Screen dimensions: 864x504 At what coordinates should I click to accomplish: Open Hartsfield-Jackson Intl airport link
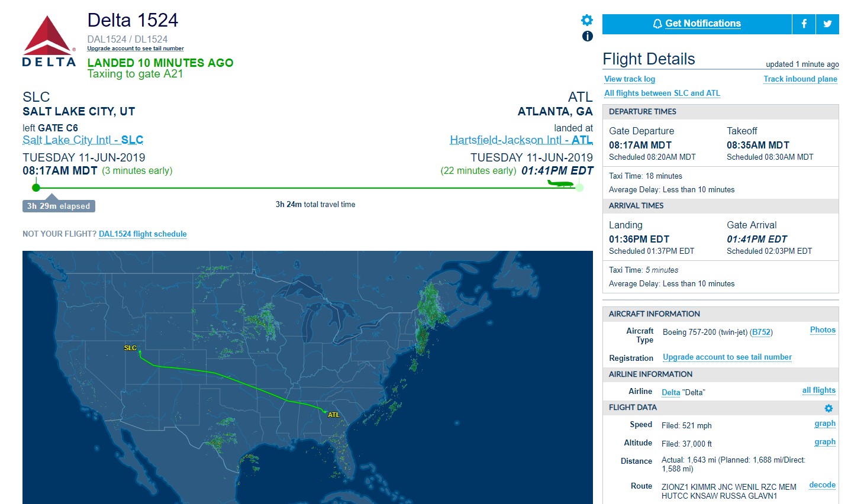(x=521, y=140)
